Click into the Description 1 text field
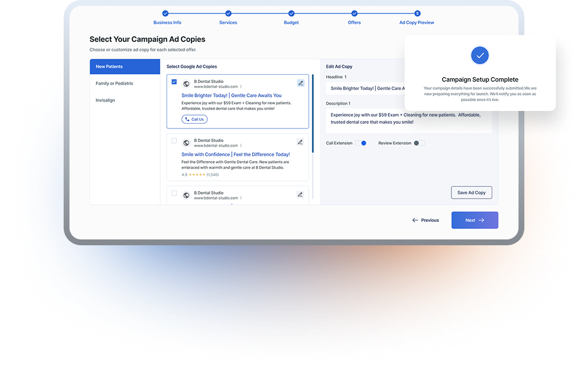588x372 pixels. [408, 119]
